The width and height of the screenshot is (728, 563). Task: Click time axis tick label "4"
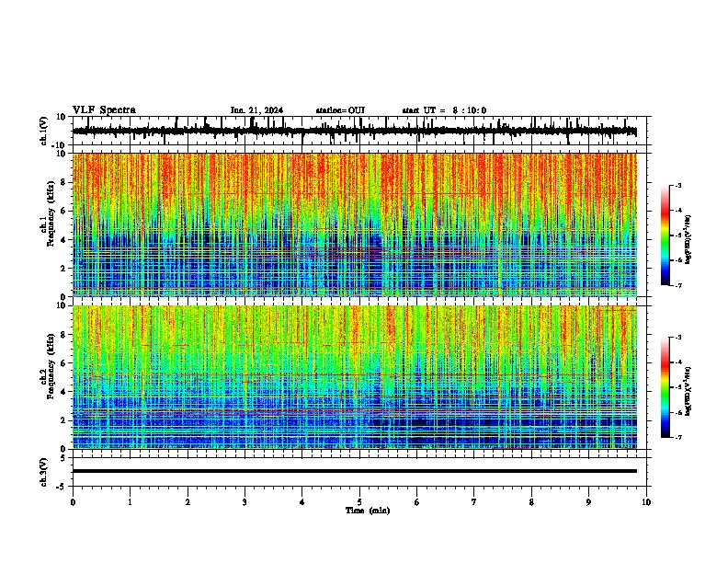tap(302, 502)
